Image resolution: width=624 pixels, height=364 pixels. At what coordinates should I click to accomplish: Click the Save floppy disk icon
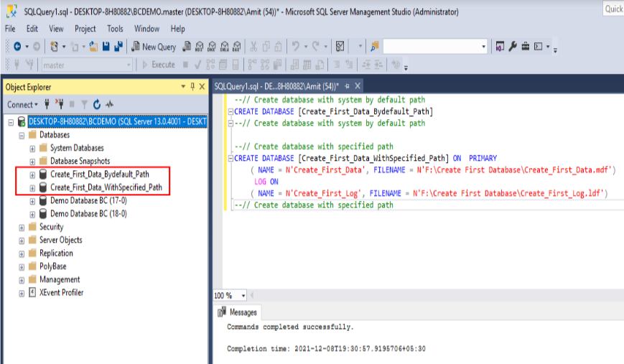(106, 47)
